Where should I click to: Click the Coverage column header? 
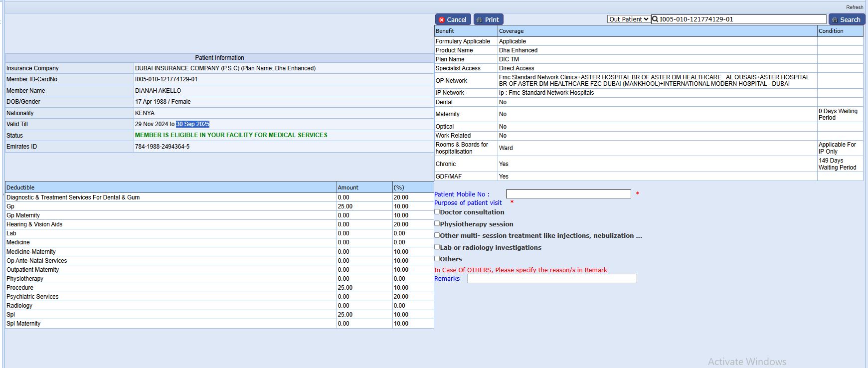(511, 31)
